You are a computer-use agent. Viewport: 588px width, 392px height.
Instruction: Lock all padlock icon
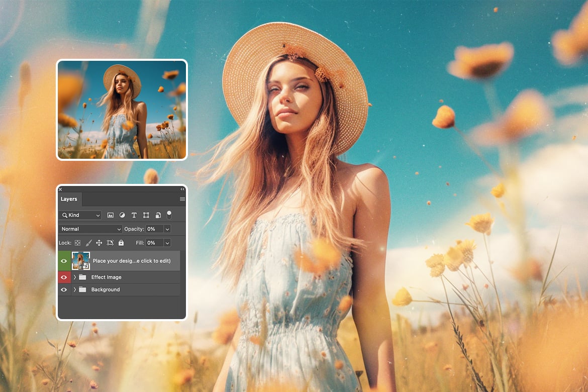[x=121, y=243]
